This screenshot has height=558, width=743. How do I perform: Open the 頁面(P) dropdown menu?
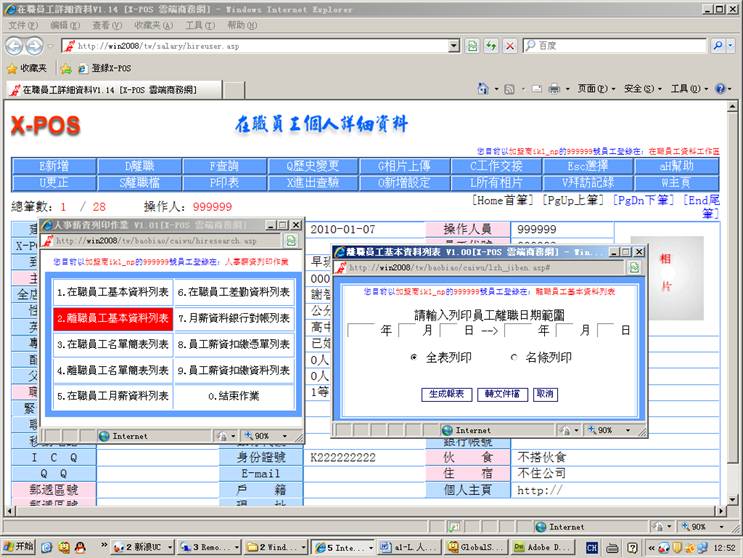click(x=591, y=89)
